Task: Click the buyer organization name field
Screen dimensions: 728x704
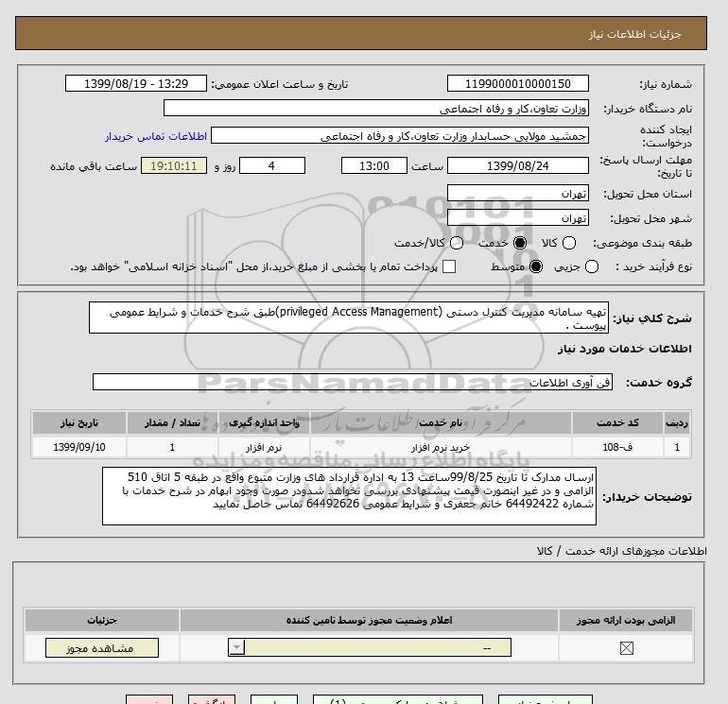Action: [x=376, y=109]
